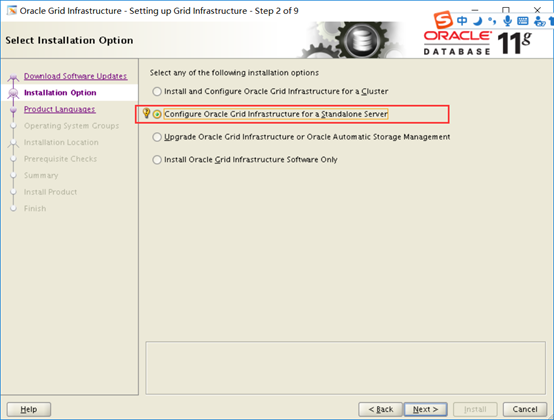Select Upgrade Oracle Grid Infrastructure or ASM option
Image resolution: width=554 pixels, height=420 pixels.
[301, 137]
